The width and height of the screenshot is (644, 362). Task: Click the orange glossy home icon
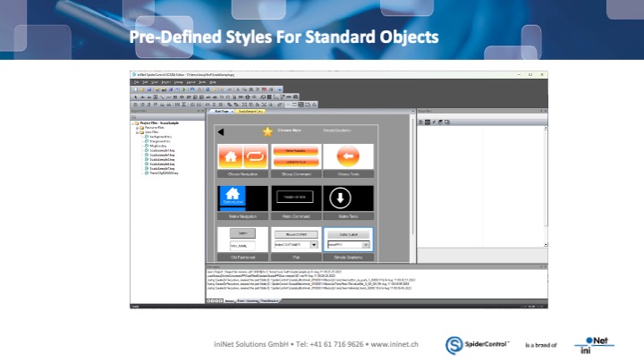[x=232, y=157]
